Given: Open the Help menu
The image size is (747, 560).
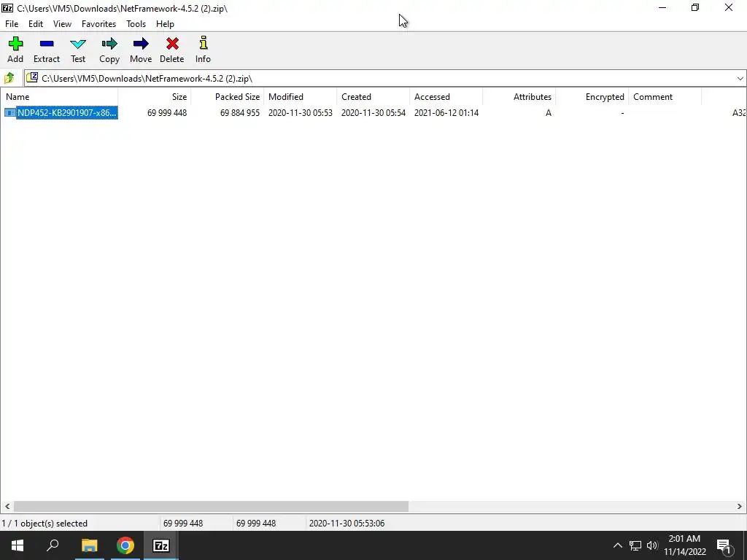Looking at the screenshot, I should coord(165,24).
